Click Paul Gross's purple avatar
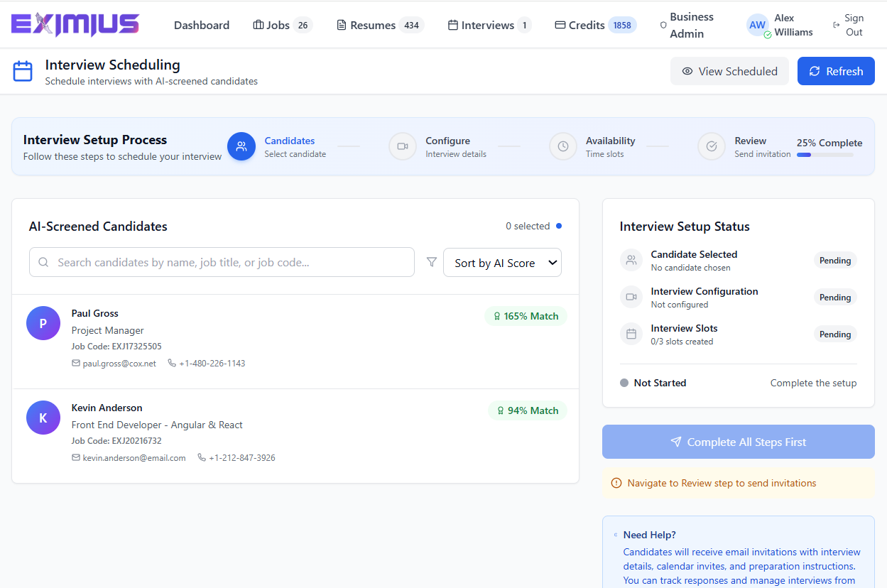Viewport: 887px width, 588px height. pyautogui.click(x=43, y=323)
